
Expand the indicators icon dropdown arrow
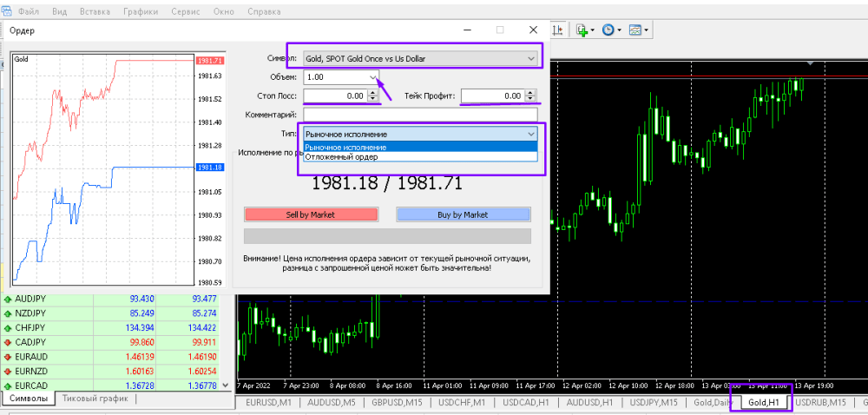pos(592,30)
